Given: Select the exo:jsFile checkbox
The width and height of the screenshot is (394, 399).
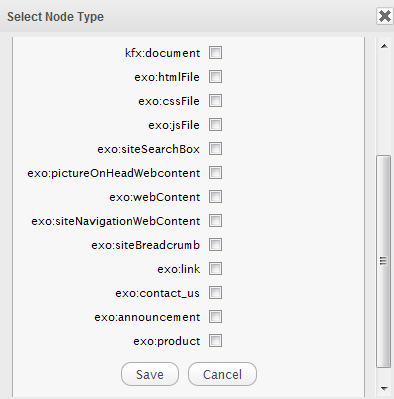Looking at the screenshot, I should pyautogui.click(x=215, y=125).
